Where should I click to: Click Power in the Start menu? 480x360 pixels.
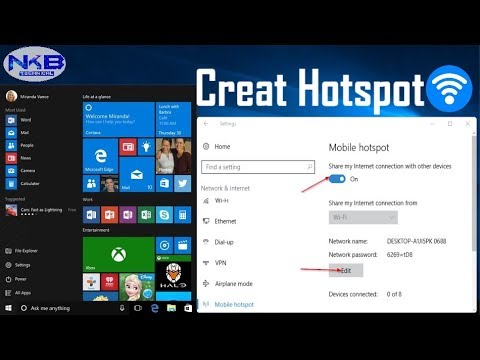[x=16, y=279]
